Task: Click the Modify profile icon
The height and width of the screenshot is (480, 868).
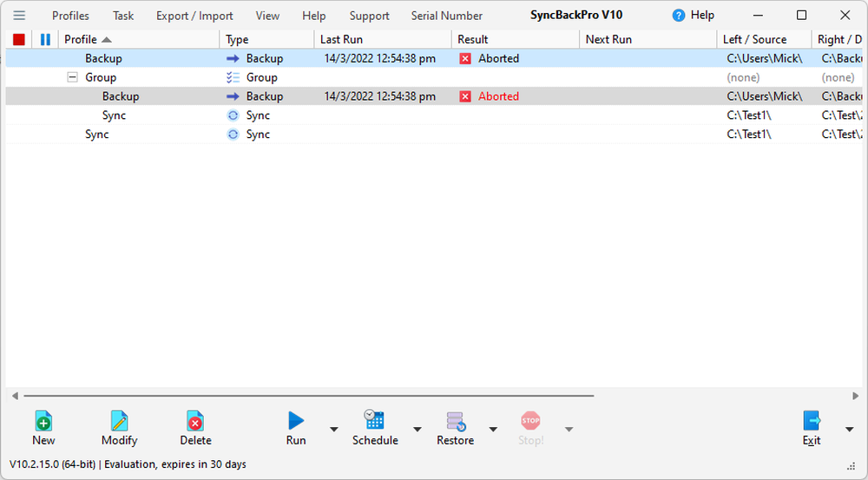Action: (x=119, y=421)
